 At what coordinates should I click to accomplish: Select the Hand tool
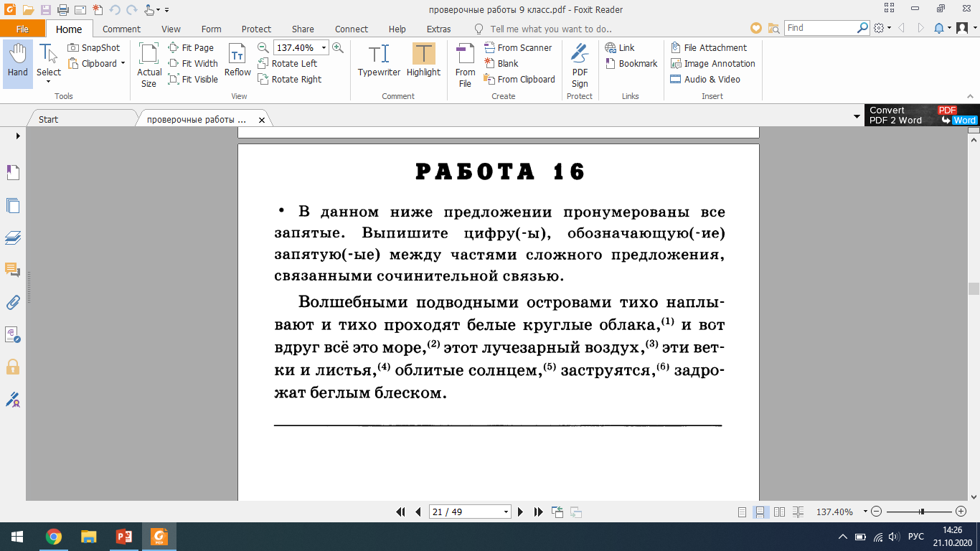(x=18, y=64)
